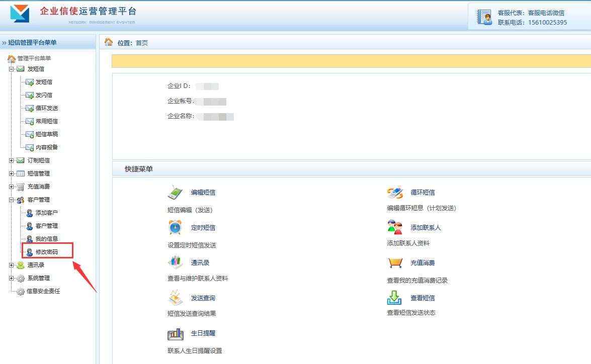Click the 编辑短信 phone icon
Image resolution: width=591 pixels, height=364 pixels.
point(175,192)
